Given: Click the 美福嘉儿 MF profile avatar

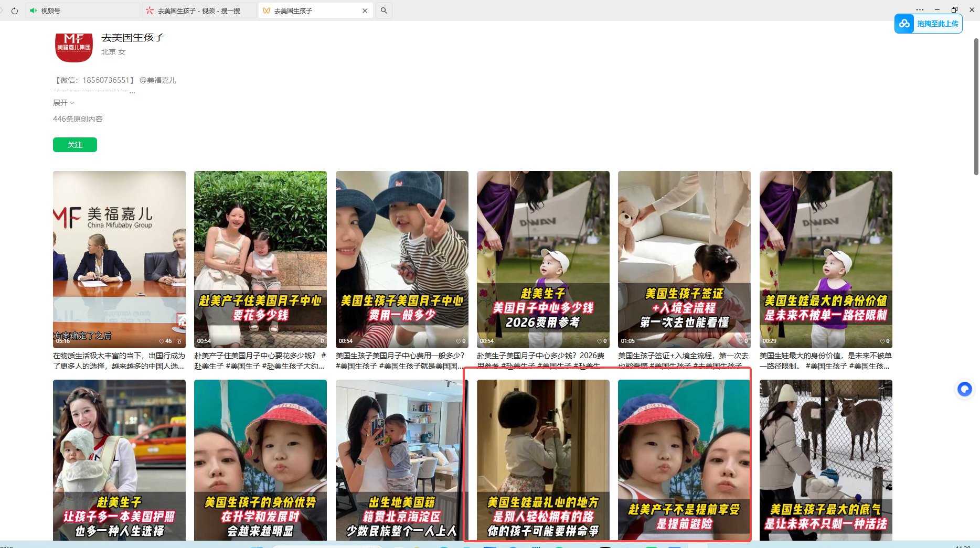Looking at the screenshot, I should click(x=74, y=47).
